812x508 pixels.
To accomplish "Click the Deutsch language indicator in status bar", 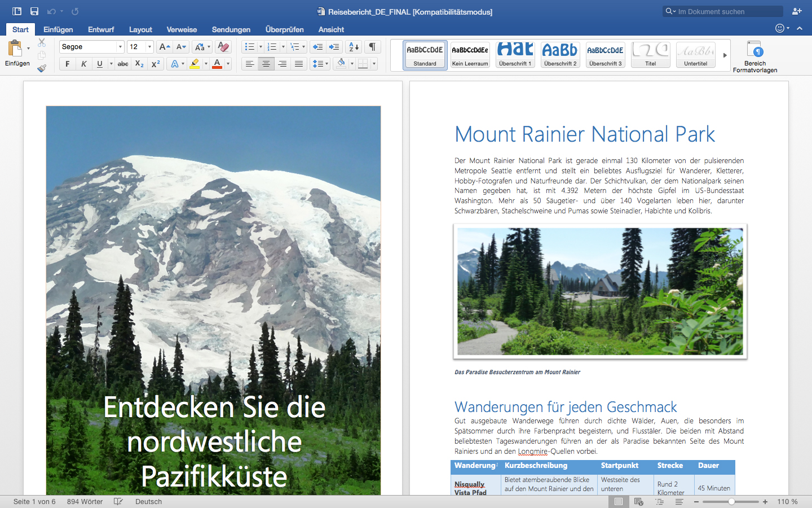I will point(148,502).
